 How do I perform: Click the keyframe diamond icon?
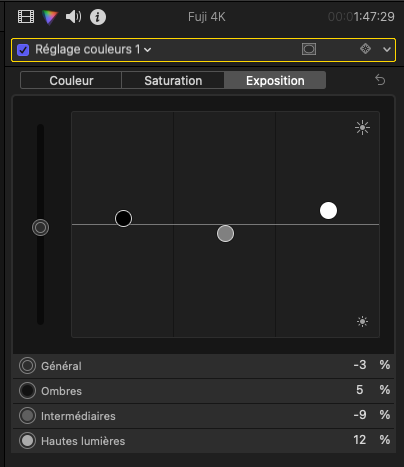[x=365, y=49]
